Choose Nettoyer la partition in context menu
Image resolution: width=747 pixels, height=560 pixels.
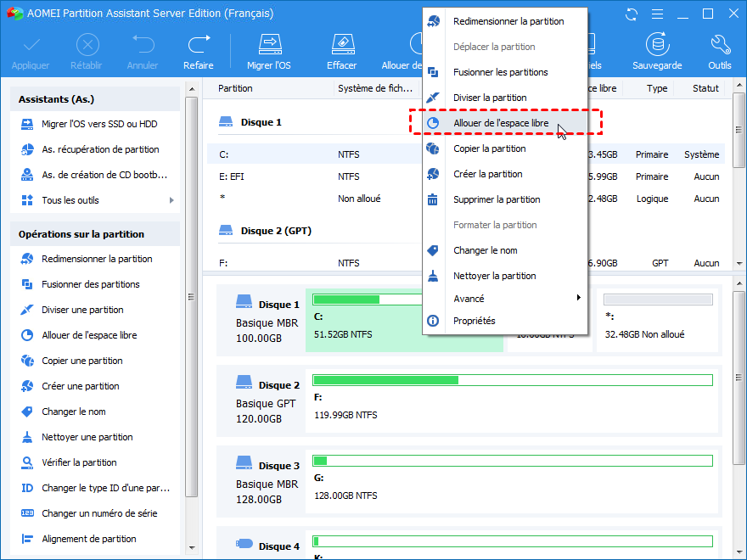coord(505,276)
